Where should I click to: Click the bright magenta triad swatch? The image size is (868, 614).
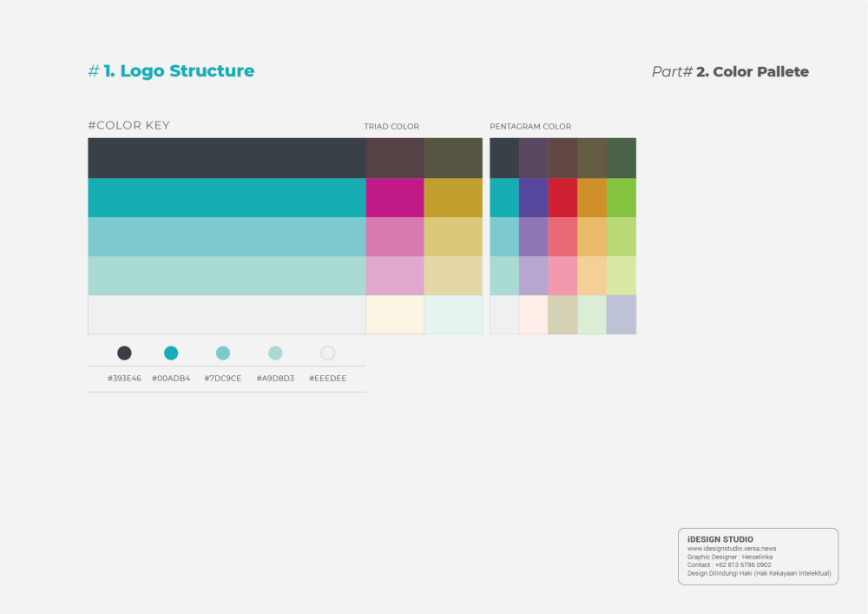(394, 197)
